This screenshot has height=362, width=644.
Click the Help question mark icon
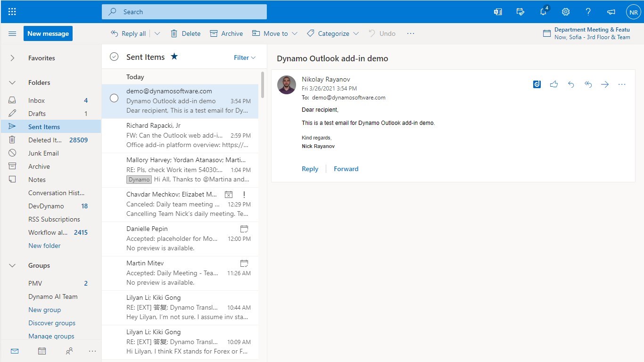pyautogui.click(x=588, y=12)
